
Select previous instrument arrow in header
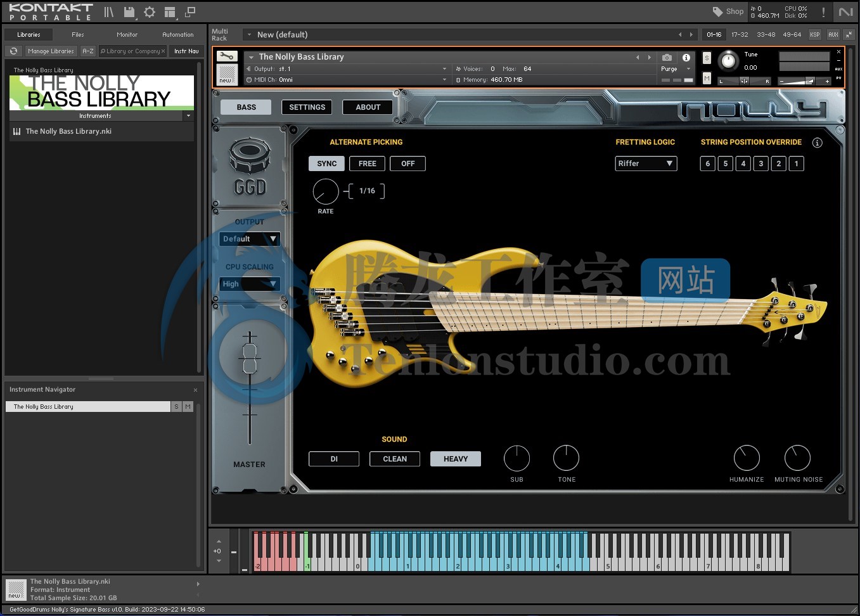pyautogui.click(x=638, y=57)
